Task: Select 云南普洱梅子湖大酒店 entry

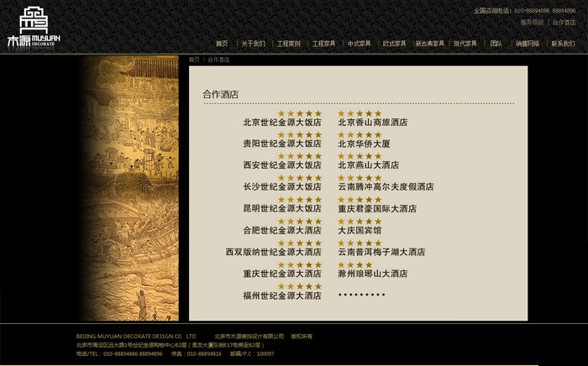Action: click(381, 252)
